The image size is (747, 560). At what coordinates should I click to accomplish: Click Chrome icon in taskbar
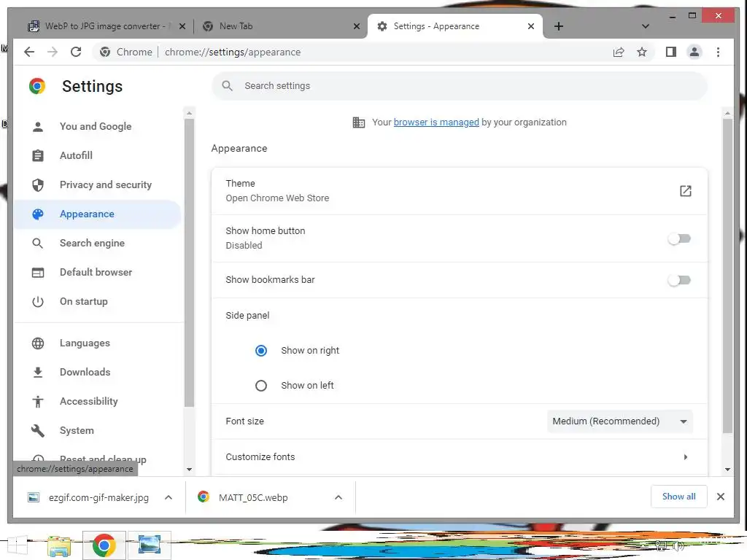point(104,545)
